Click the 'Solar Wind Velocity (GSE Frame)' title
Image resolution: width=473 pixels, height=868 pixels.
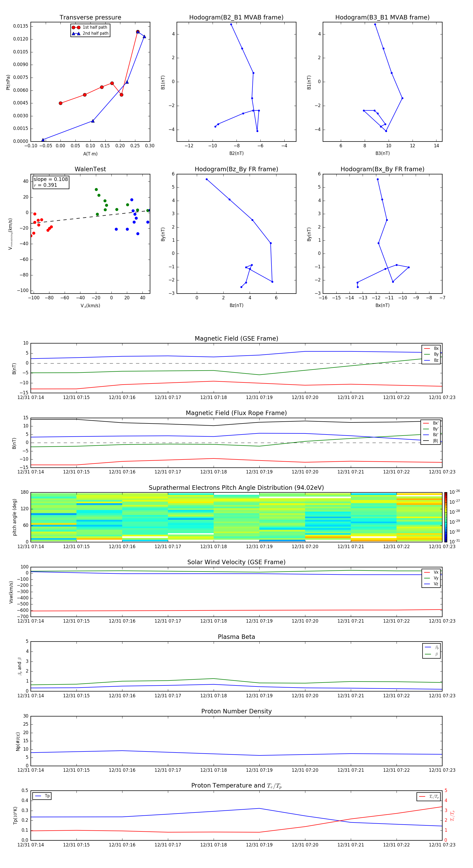point(236,562)
